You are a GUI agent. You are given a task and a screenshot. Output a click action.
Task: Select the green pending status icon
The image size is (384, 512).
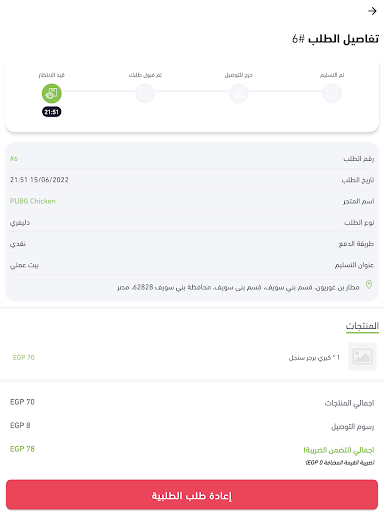click(52, 93)
